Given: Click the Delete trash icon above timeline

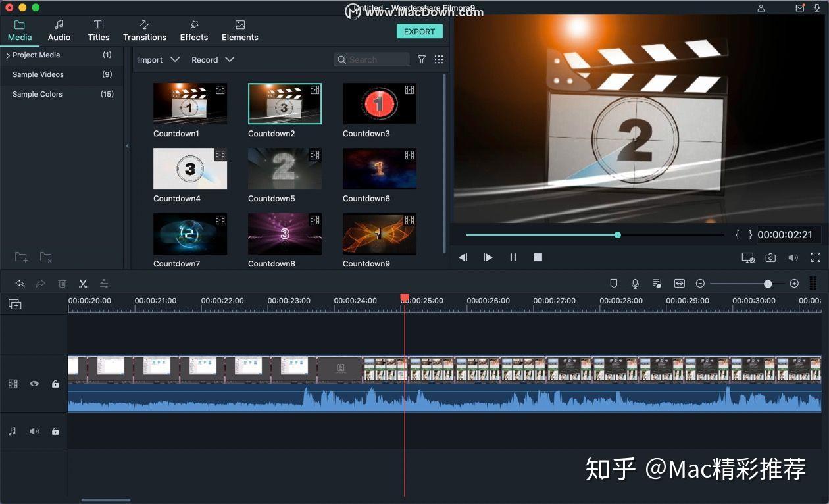Looking at the screenshot, I should [x=62, y=283].
